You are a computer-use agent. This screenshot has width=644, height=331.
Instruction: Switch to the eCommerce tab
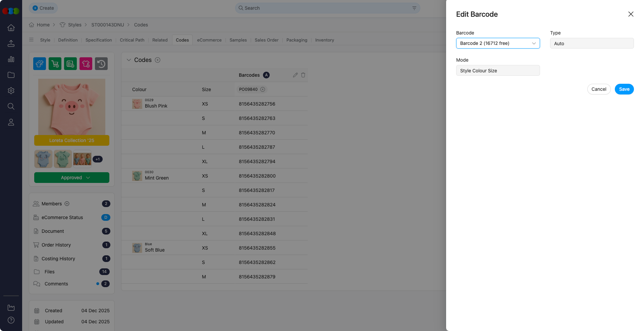[209, 40]
